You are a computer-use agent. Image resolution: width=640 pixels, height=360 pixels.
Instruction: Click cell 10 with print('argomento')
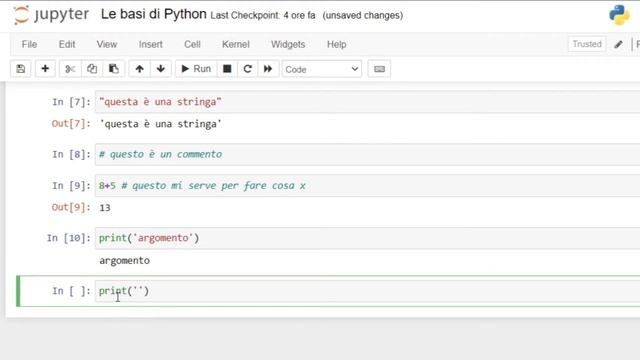point(367,238)
